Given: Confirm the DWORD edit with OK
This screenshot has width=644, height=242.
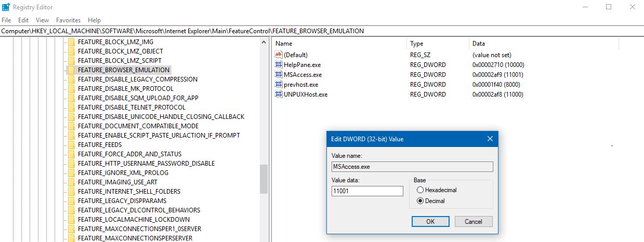Looking at the screenshot, I should pos(430,222).
